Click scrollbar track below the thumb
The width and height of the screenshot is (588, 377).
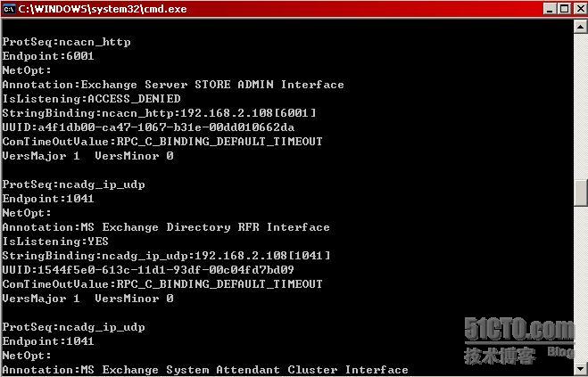tap(581, 283)
